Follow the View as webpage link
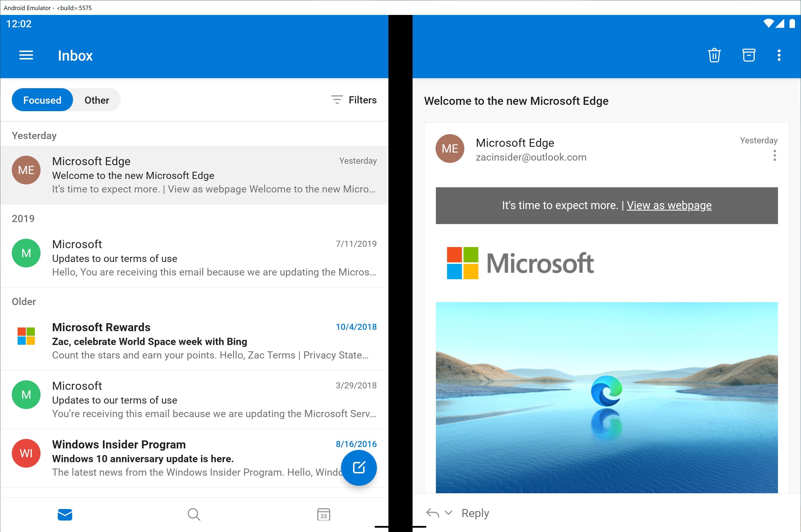The image size is (801, 532). (669, 205)
